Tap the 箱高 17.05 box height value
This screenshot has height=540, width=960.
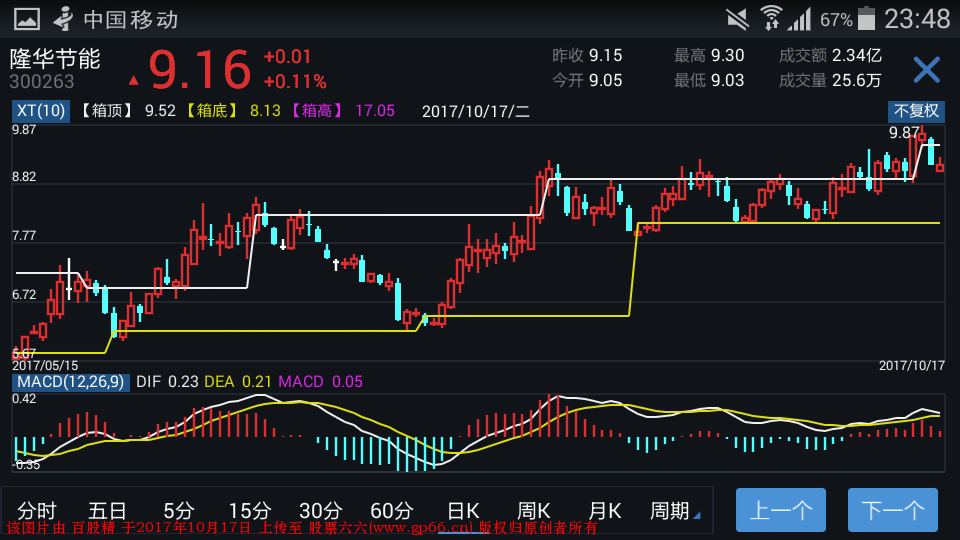341,111
